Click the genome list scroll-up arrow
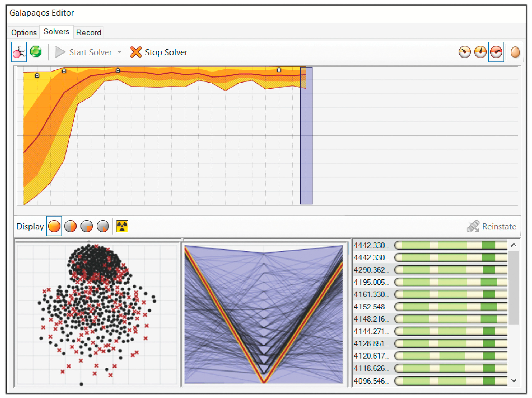The image size is (532, 398). coord(514,245)
